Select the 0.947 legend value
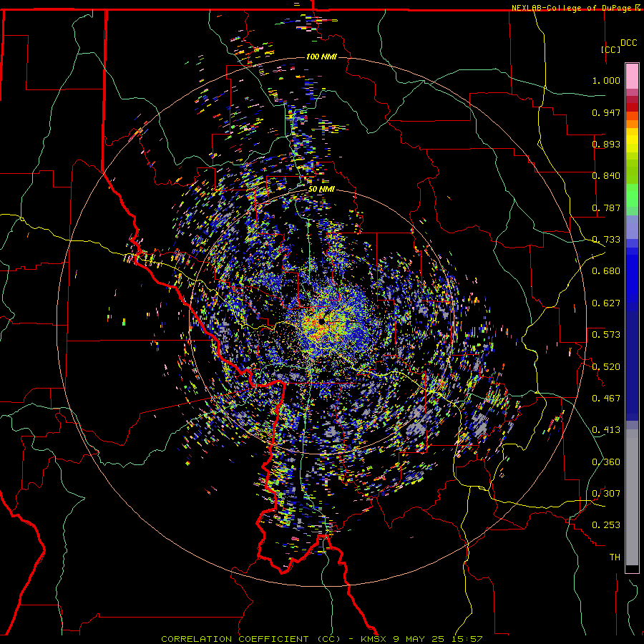Viewport: 644px width, 644px height. [606, 112]
